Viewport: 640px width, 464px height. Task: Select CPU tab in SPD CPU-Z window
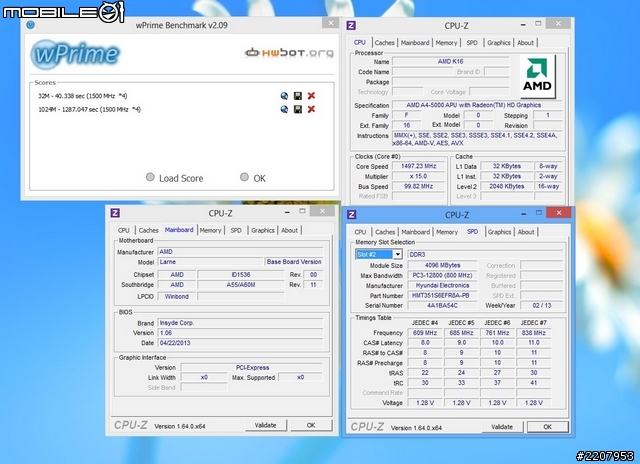pos(360,232)
